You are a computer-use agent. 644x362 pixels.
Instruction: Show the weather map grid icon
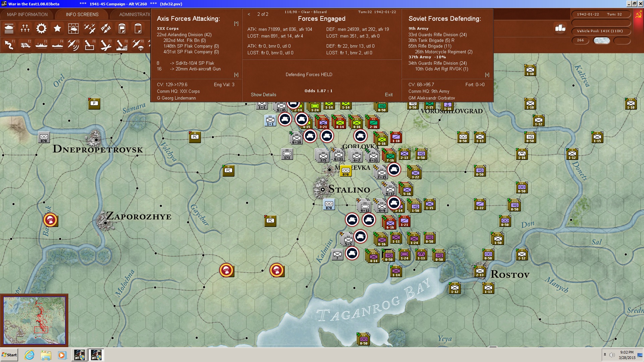(x=73, y=28)
